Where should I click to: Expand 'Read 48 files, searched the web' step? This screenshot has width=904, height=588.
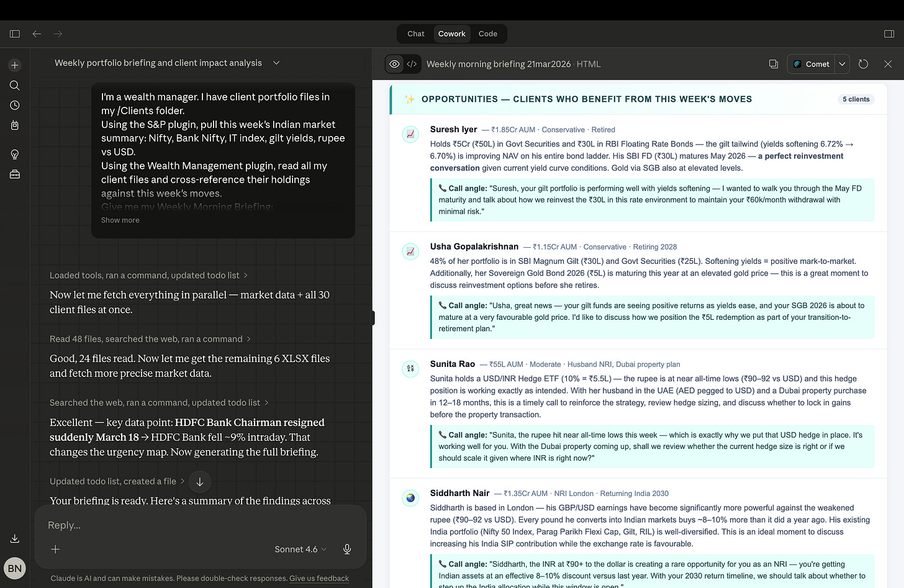(x=150, y=339)
